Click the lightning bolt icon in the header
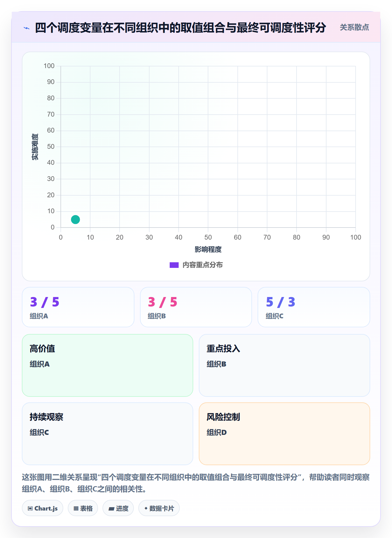This screenshot has height=538, width=392. click(x=27, y=28)
